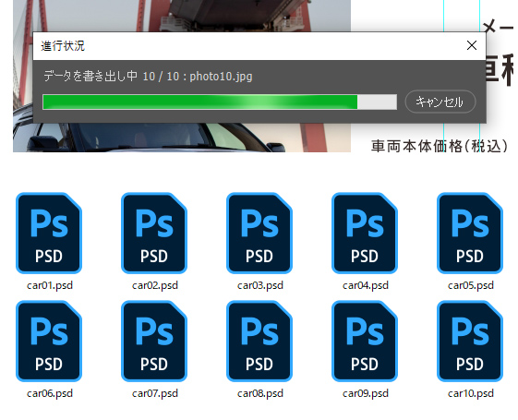This screenshot has height=420, width=518.
Task: Select the car07.psd filename label
Action: pos(155,393)
